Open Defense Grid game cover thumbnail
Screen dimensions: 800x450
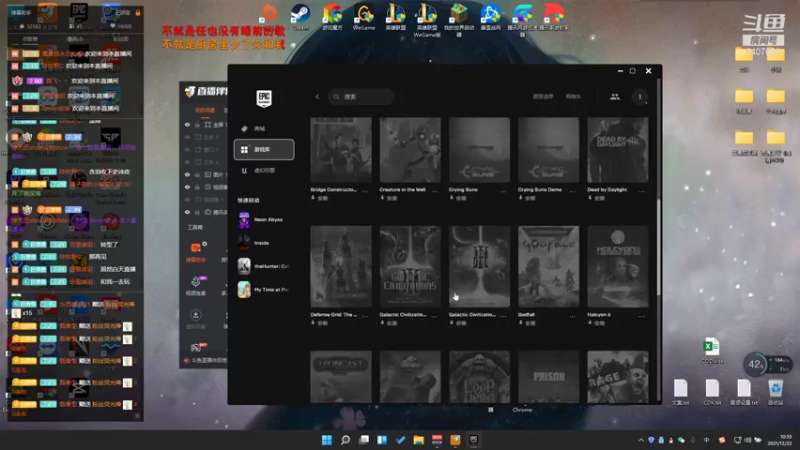341,266
